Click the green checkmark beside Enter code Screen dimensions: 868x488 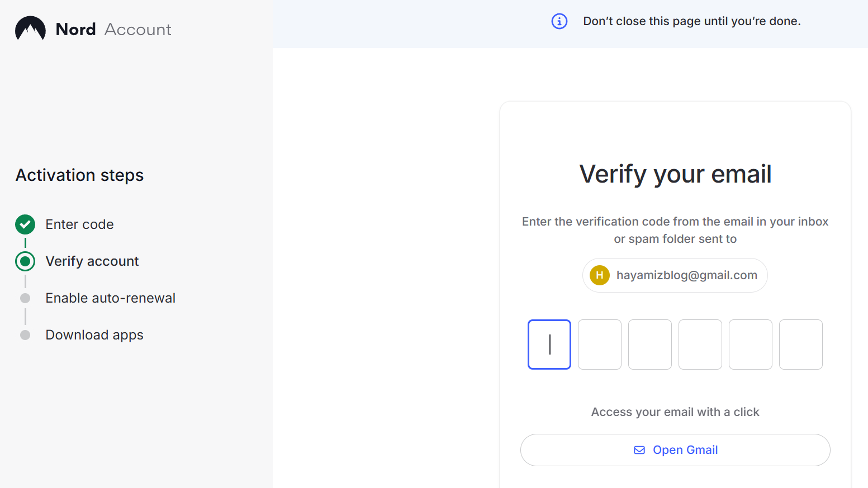tap(25, 224)
